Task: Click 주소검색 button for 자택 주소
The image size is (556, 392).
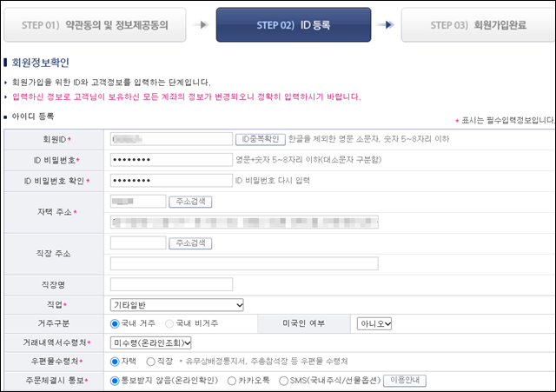Action: 190,202
